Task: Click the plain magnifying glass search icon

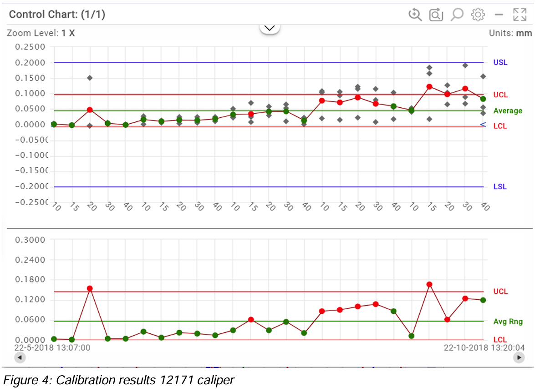Action: tap(457, 15)
